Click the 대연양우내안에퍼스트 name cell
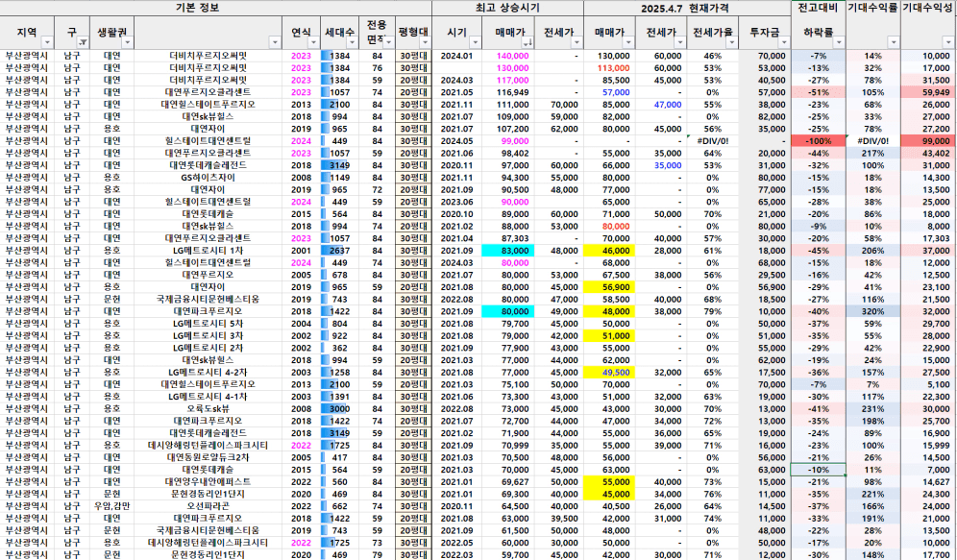Image resolution: width=957 pixels, height=560 pixels. click(209, 482)
